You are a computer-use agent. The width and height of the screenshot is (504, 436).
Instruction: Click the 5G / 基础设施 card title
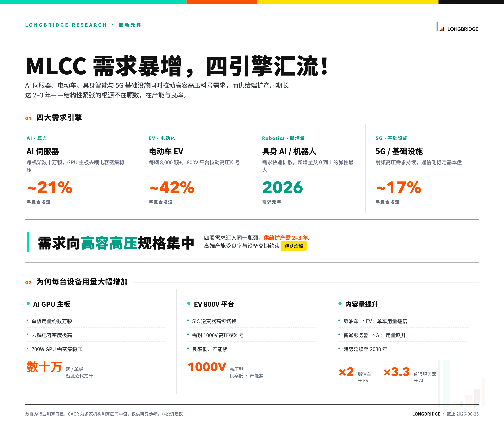pyautogui.click(x=399, y=151)
